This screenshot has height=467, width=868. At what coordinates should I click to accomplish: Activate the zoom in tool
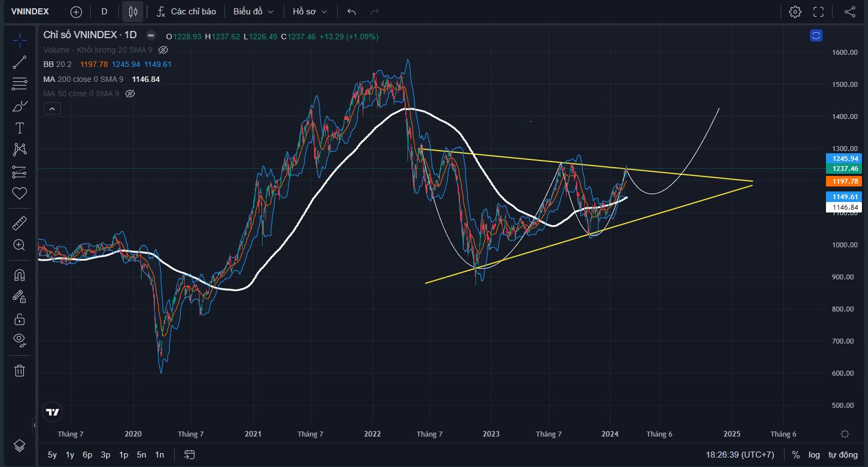19,245
